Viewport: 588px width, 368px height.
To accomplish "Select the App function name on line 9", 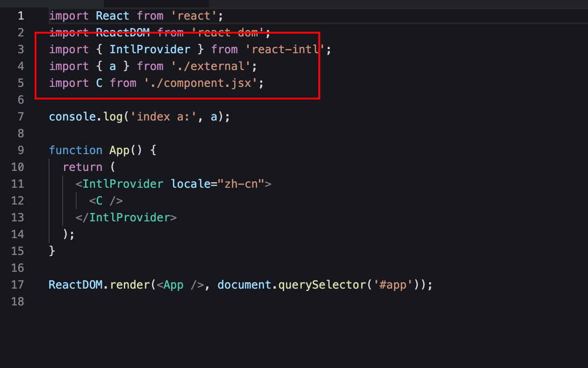I will point(119,150).
